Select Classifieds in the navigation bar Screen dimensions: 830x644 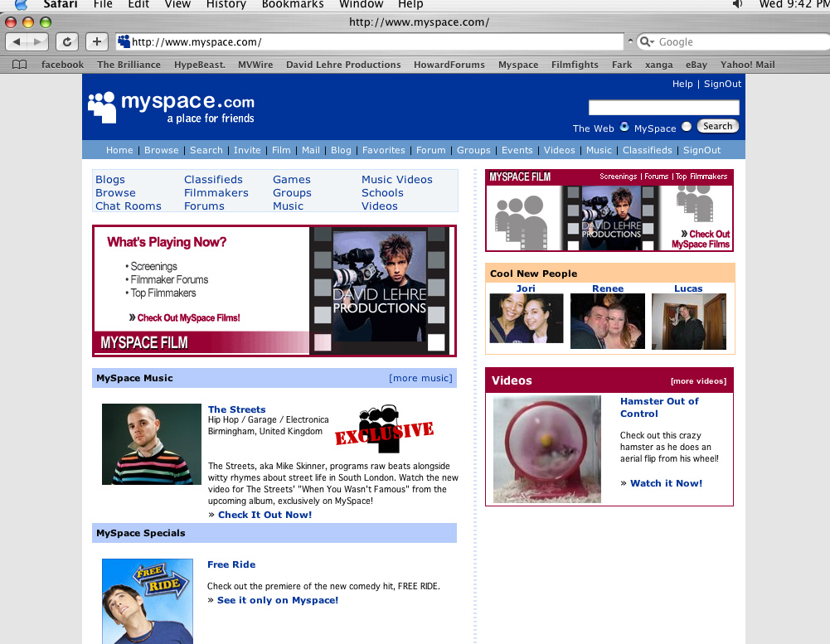click(x=648, y=150)
